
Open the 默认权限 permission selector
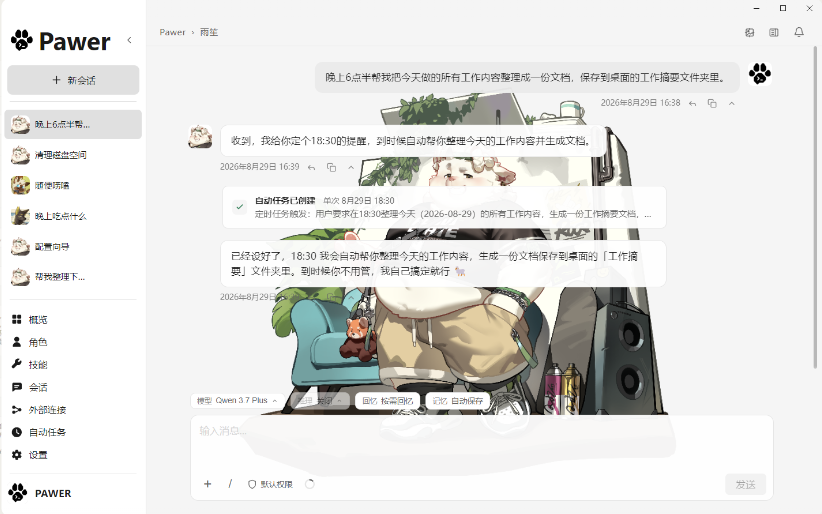pyautogui.click(x=270, y=484)
